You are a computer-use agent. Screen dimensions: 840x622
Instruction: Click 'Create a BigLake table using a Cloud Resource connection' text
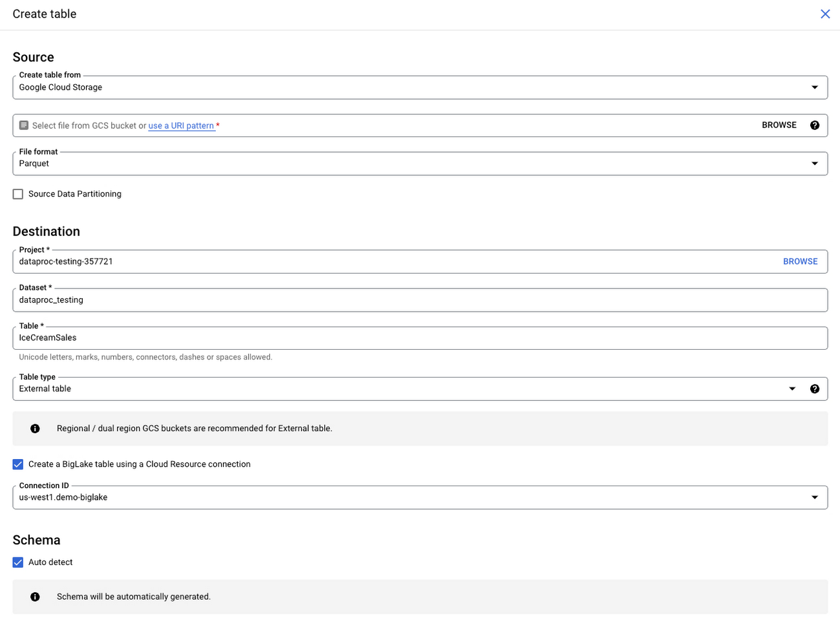(x=140, y=464)
